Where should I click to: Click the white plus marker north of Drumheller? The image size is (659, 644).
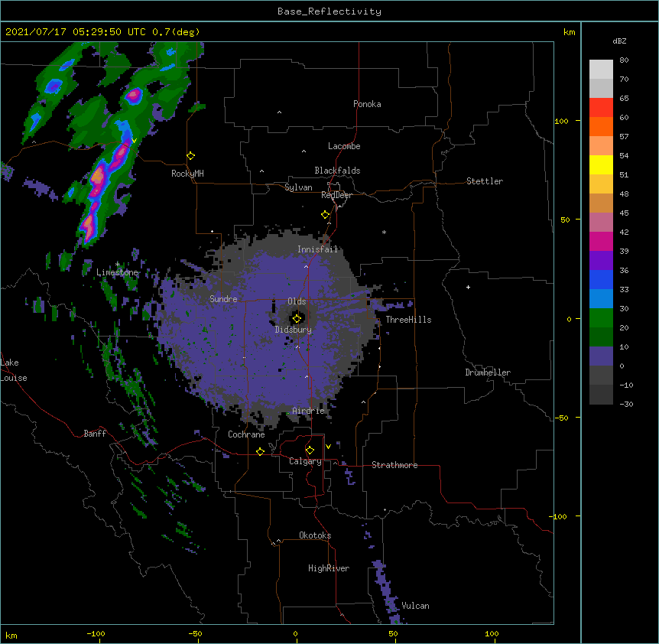coord(468,287)
